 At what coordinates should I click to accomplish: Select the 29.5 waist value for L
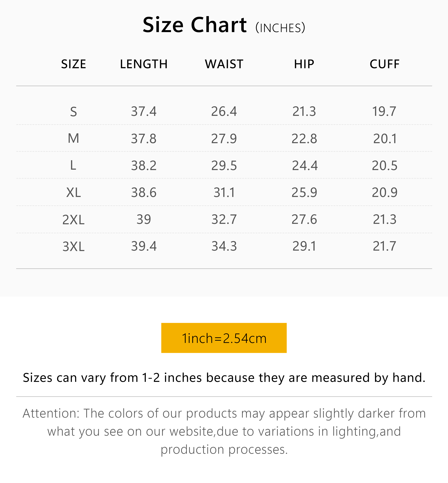(224, 166)
